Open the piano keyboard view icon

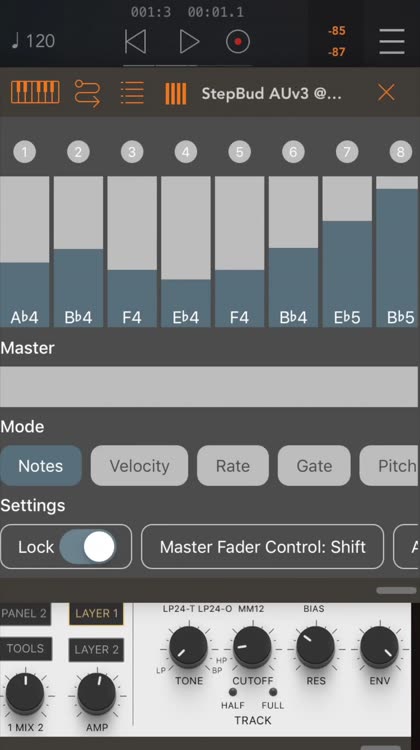(x=35, y=92)
